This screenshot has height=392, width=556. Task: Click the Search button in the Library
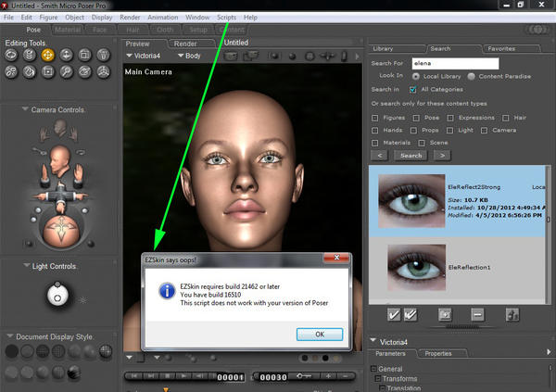click(411, 156)
